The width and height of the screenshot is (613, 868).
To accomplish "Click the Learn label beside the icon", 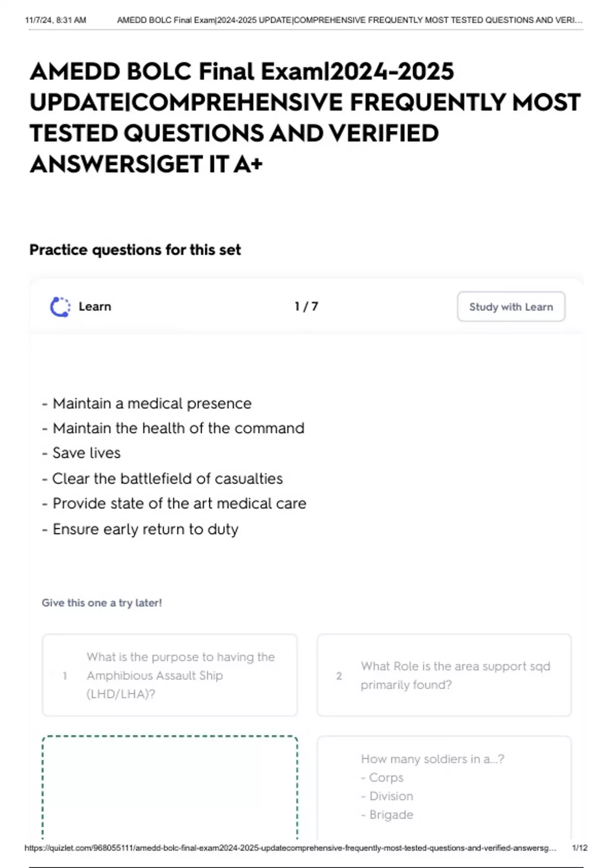I will [95, 307].
